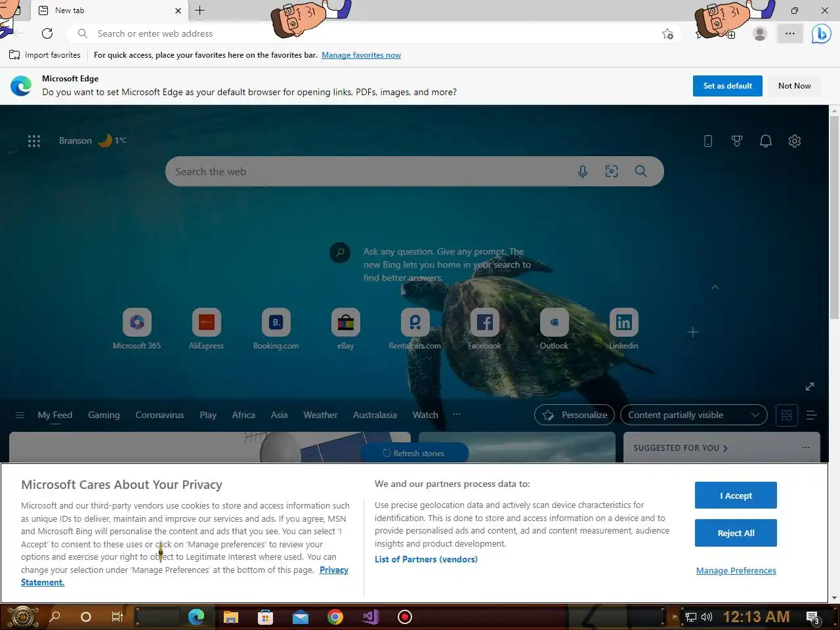840x630 pixels.
Task: Select Gaming tab
Action: point(104,415)
